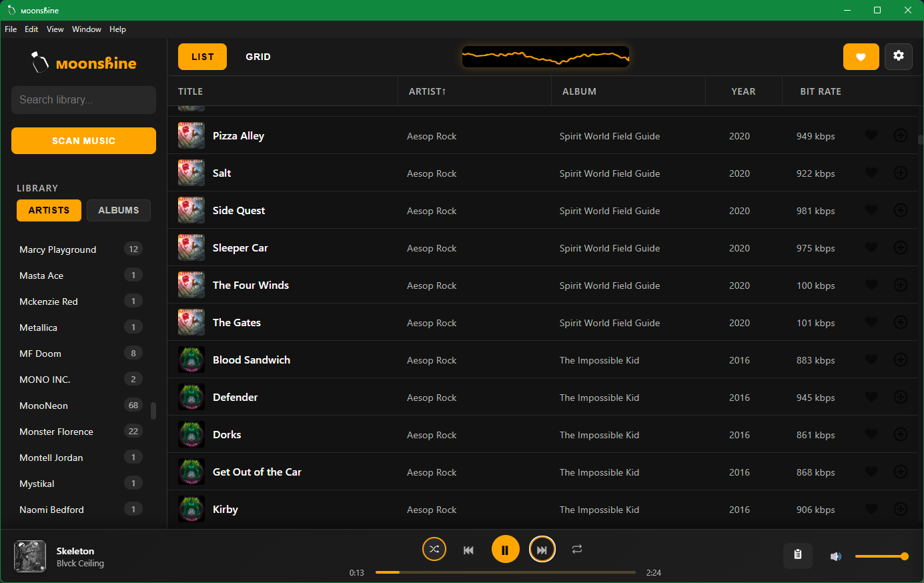Click the artist list scrollbar
The width and height of the screenshot is (924, 583).
click(x=153, y=411)
